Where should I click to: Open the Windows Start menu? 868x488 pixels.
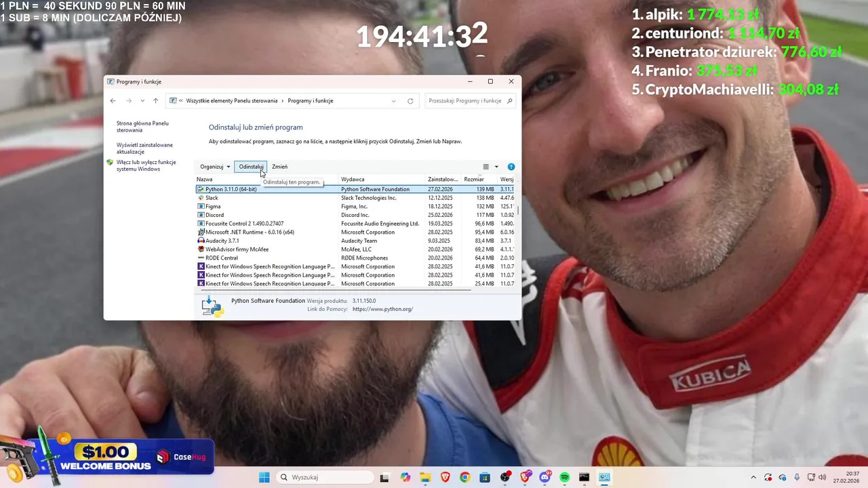click(264, 477)
